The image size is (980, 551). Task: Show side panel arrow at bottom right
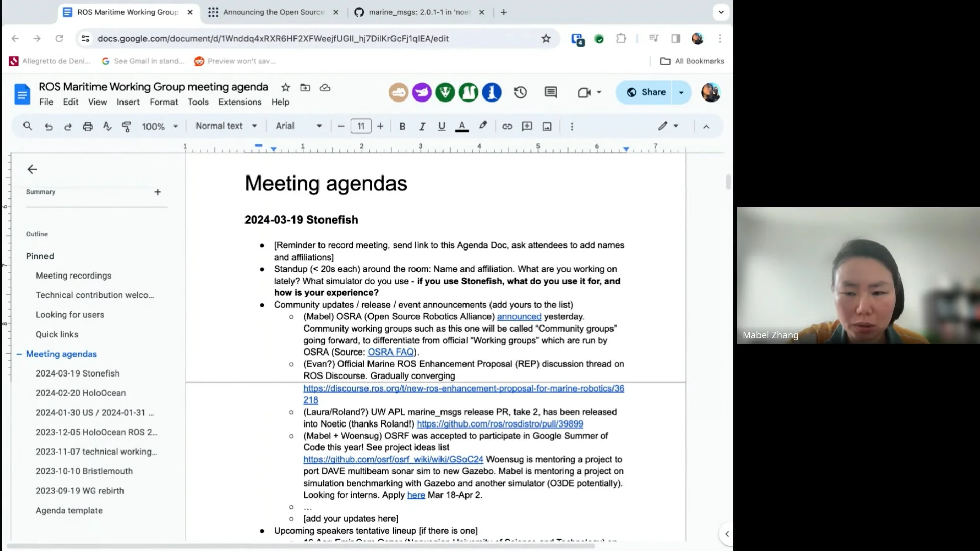coord(727,534)
